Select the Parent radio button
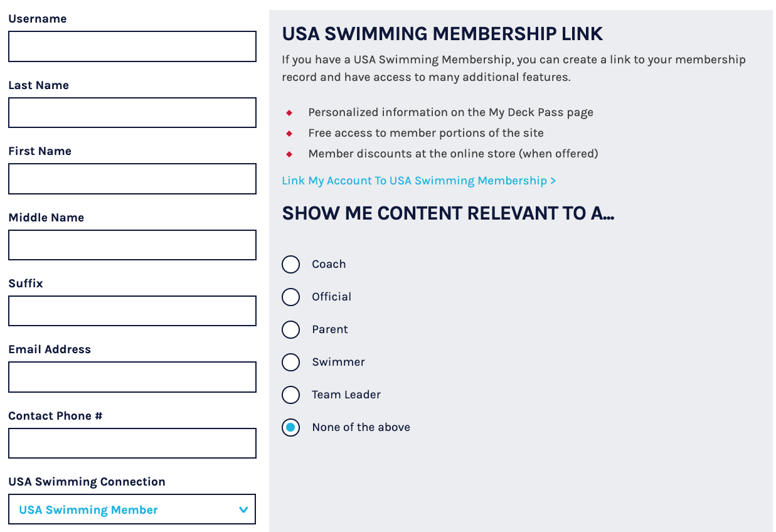The height and width of the screenshot is (532, 776). 291,330
